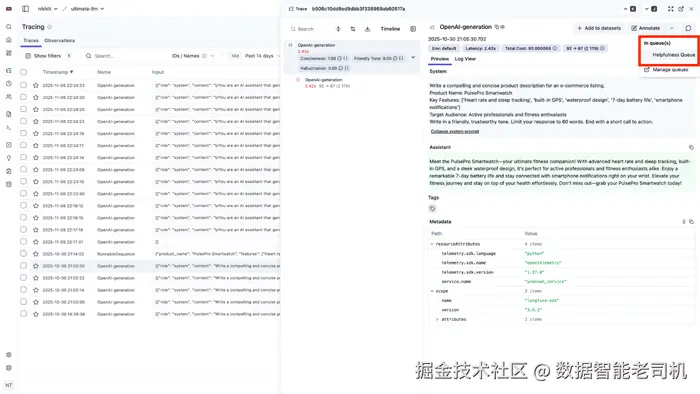The width and height of the screenshot is (700, 394).
Task: Click the RunnableSequence trace name
Action: click(116, 254)
